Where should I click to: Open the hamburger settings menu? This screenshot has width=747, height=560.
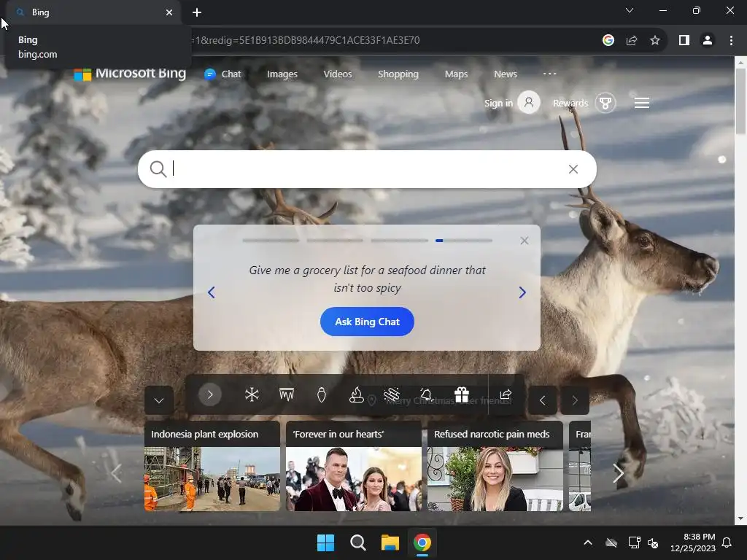point(642,103)
